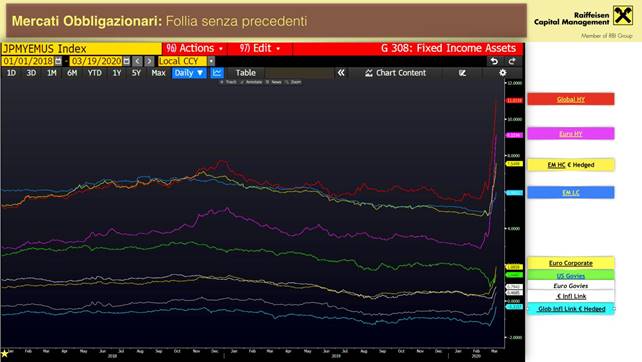
Task: Click the redo arrow icon
Action: click(x=512, y=61)
